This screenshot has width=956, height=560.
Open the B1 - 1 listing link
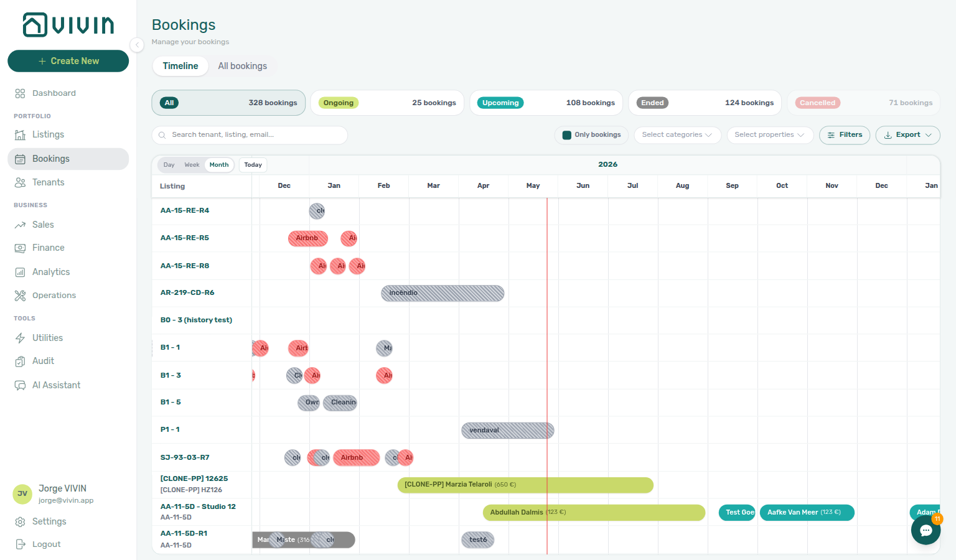(x=170, y=347)
